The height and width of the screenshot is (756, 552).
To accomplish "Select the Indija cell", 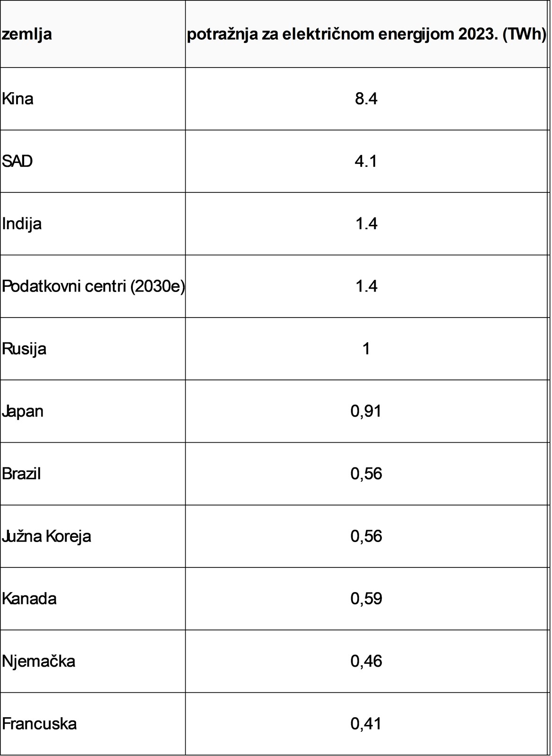I will 93,224.
